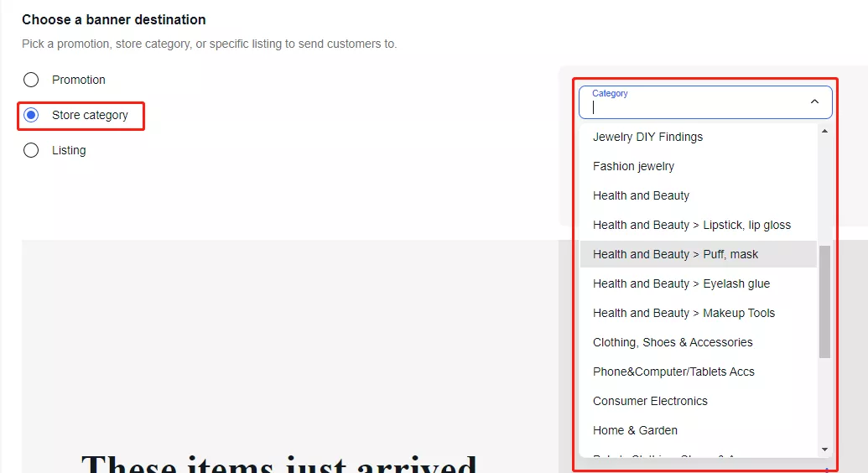Click the dropdown list scroll up arrow
Viewport: 868px width, 473px height.
coord(824,131)
